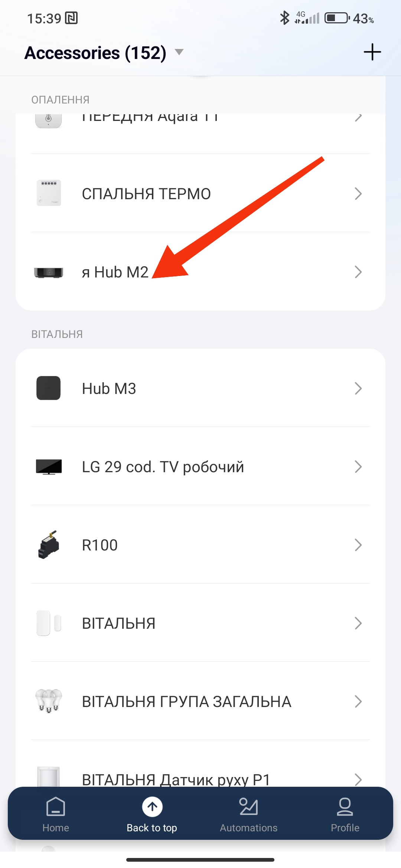Open 'ВІТАЛЬНЯ Датчик руху P1' sensor
This screenshot has width=401, height=868.
point(176,778)
